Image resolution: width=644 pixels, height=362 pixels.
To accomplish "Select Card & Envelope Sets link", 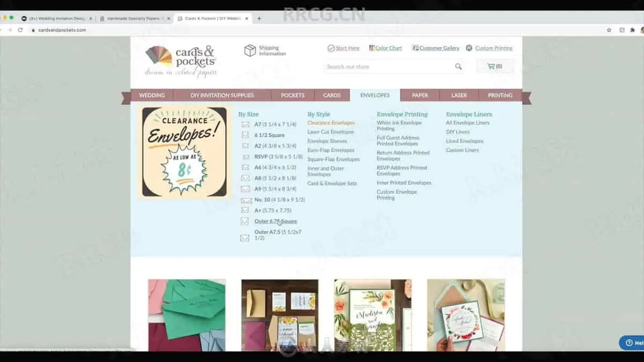I will point(332,183).
